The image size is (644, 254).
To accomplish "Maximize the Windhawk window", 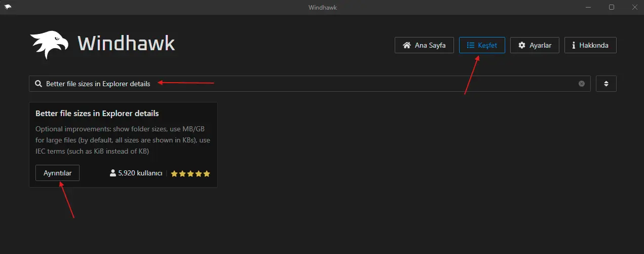I will (612, 7).
